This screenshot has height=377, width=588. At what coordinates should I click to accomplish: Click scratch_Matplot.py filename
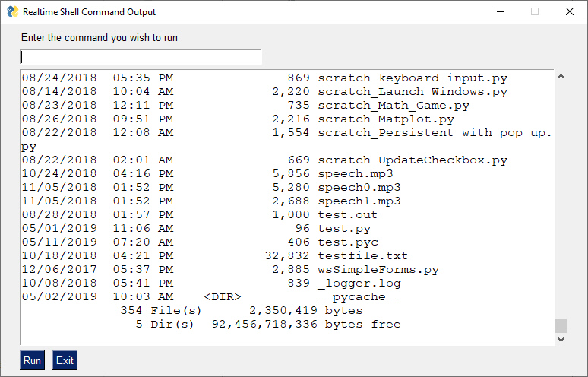point(386,119)
